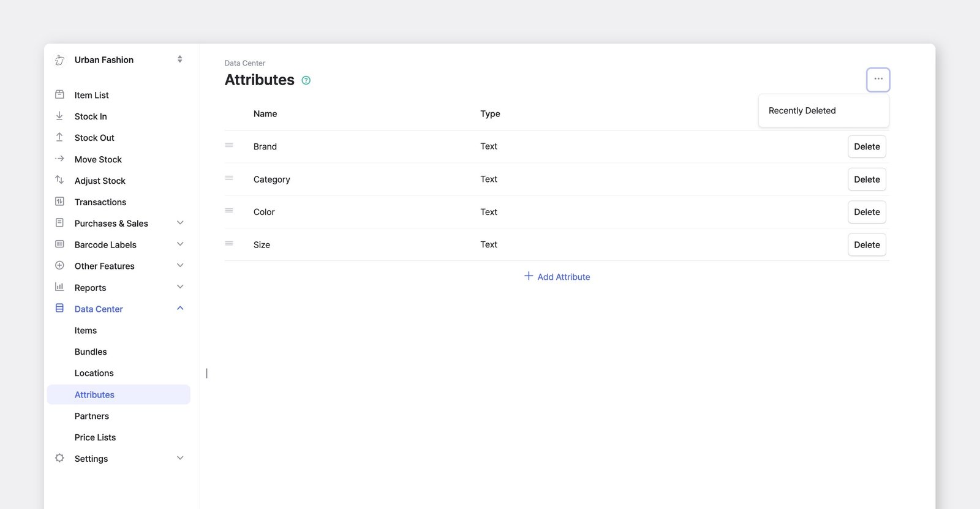Open the workspace switcher arrows
Image resolution: width=980 pixels, height=509 pixels.
pyautogui.click(x=180, y=59)
